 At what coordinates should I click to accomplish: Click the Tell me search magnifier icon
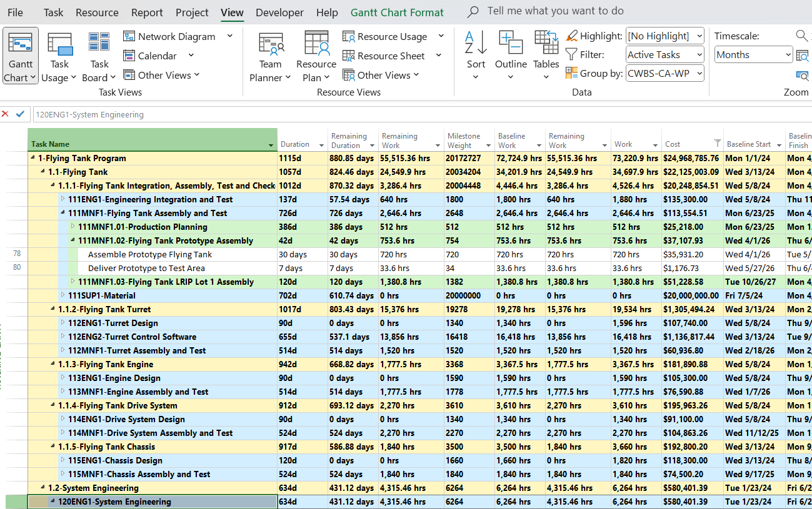coord(473,11)
